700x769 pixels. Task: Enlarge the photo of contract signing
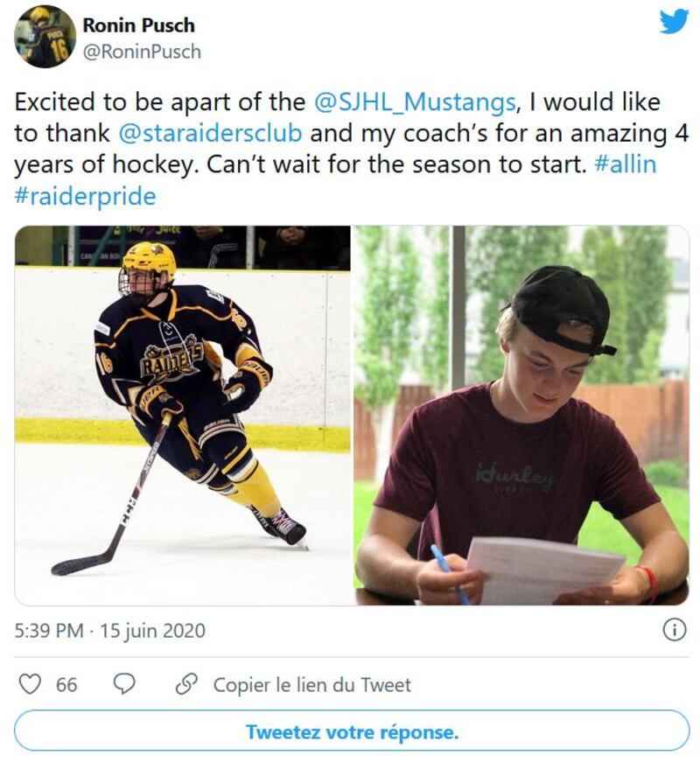pyautogui.click(x=521, y=416)
